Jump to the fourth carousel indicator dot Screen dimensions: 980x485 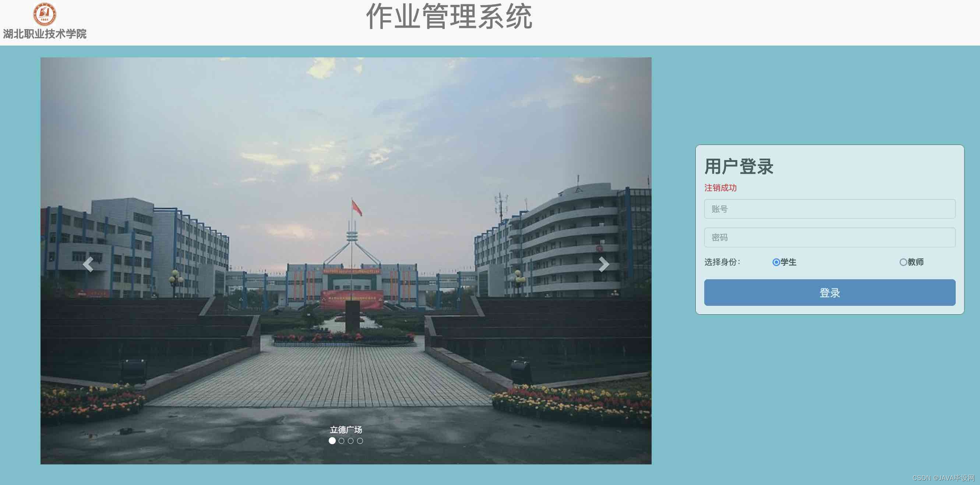[360, 440]
